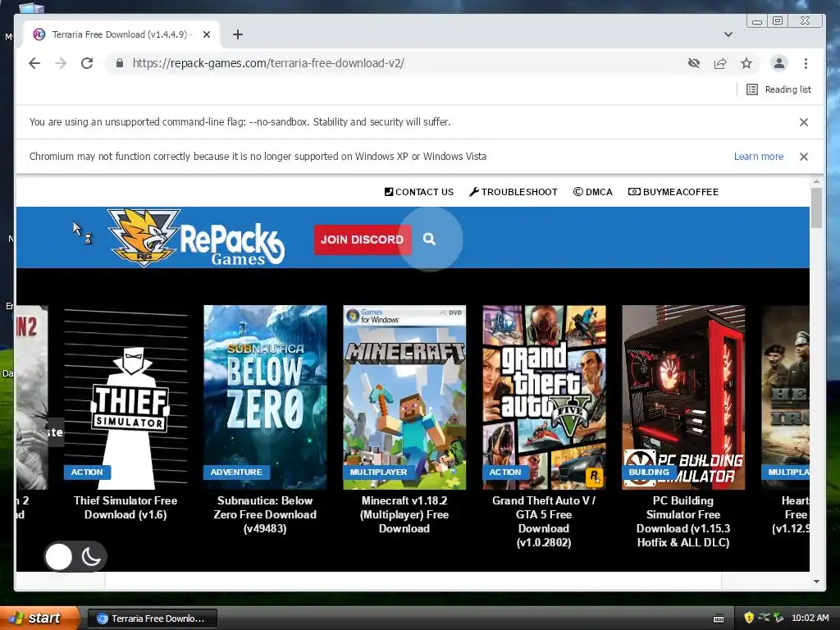Click the taskbar clock showing 10:02 AM
This screenshot has width=840, height=630.
click(x=810, y=618)
